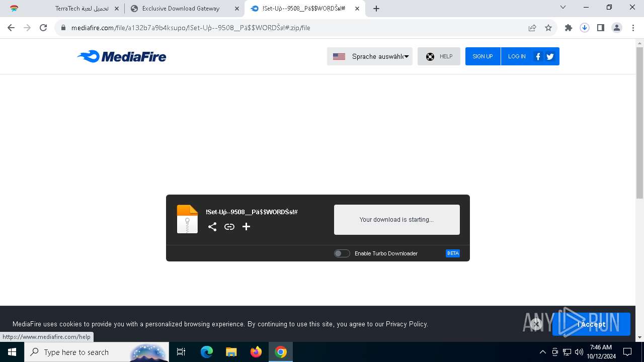Click the zip file icon
The width and height of the screenshot is (644, 362).
[x=187, y=219]
